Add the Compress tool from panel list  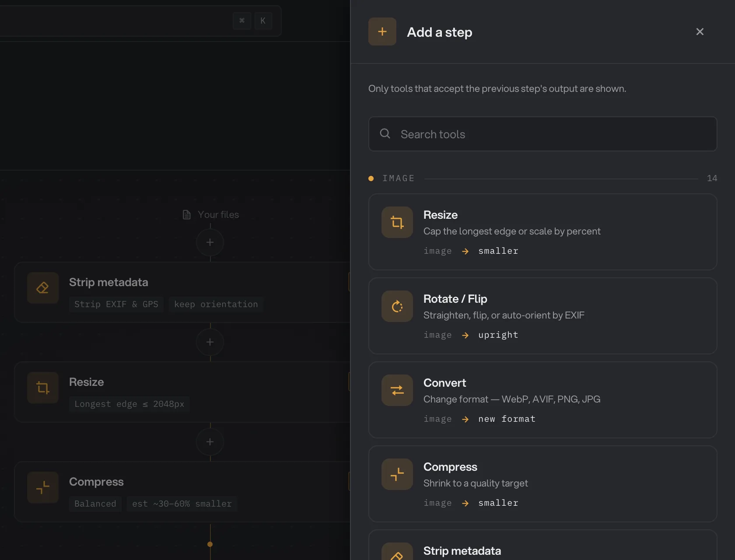pyautogui.click(x=542, y=484)
